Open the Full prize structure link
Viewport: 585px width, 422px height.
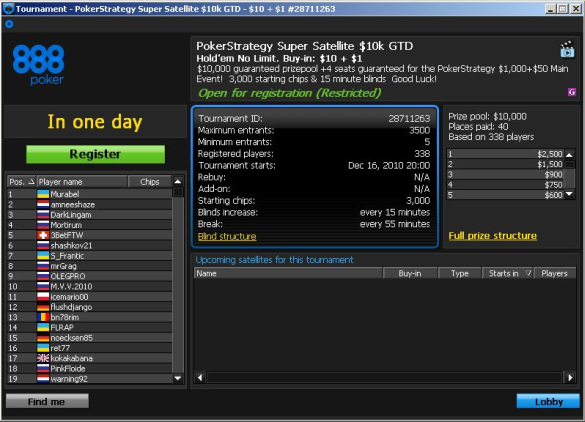coord(492,236)
